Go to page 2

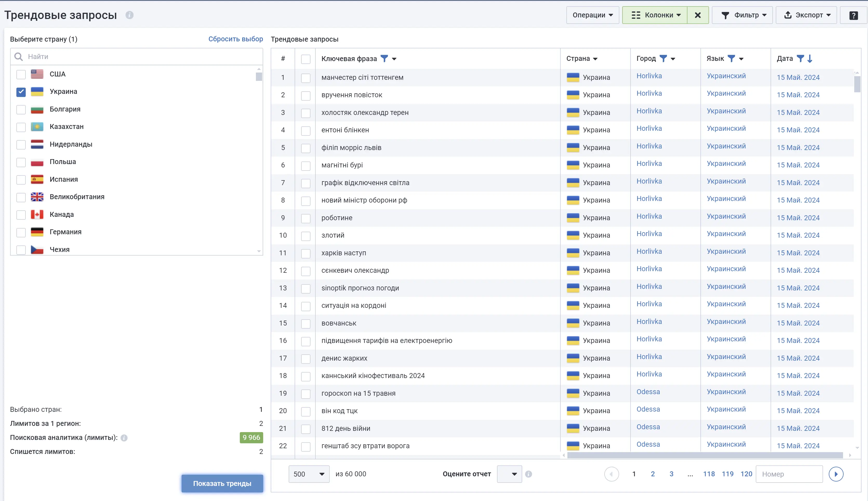(x=652, y=474)
